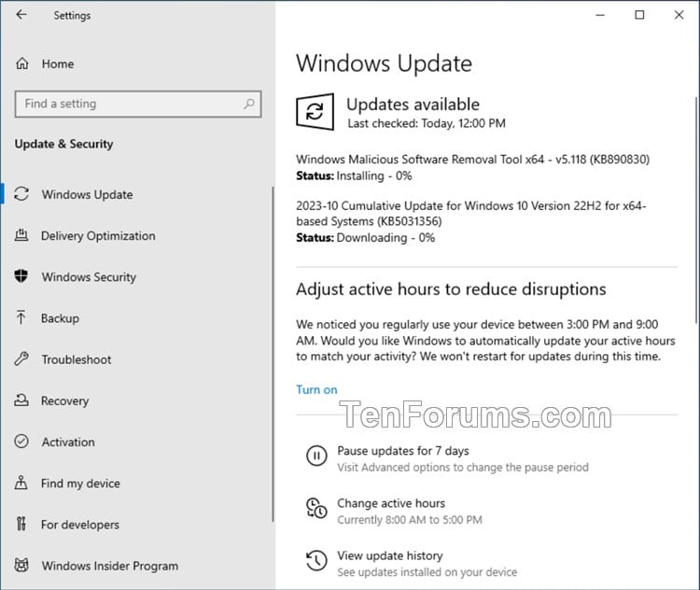Click the Windows Update page title
Screen dimensions: 700x590
384,63
